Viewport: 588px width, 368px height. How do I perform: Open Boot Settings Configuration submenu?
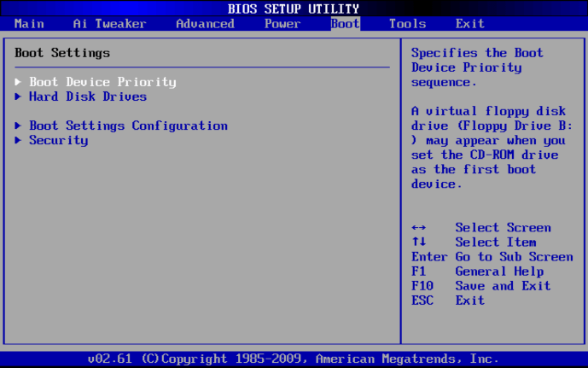tap(128, 126)
